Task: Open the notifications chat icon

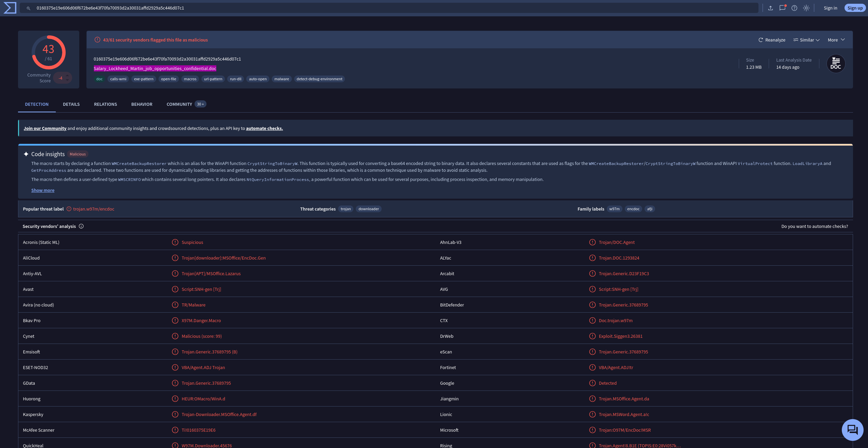Action: coord(782,8)
